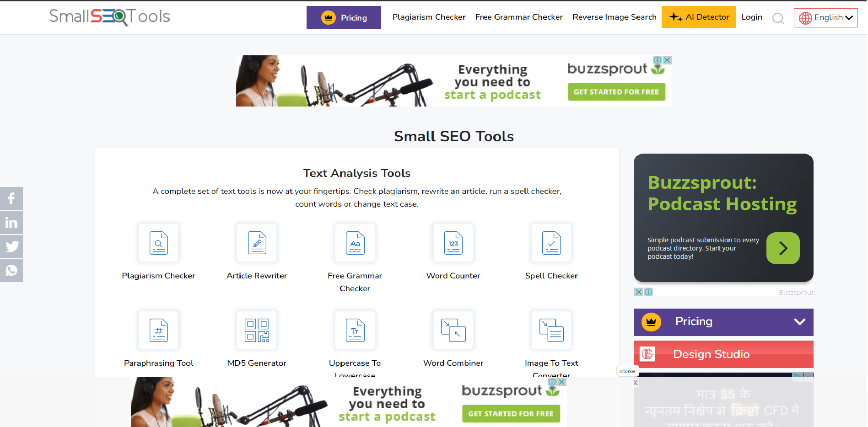Share page via WhatsApp
Image resolution: width=868 pixels, height=427 pixels.
tap(11, 271)
